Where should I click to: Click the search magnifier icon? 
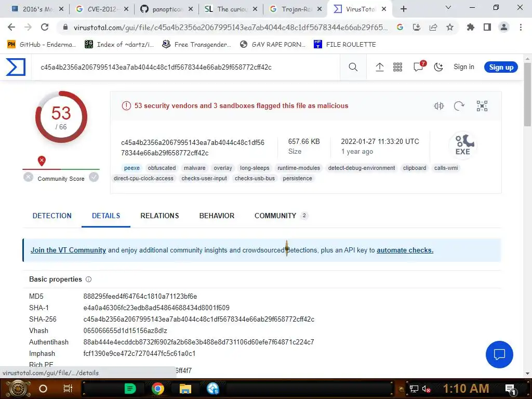[x=353, y=67]
